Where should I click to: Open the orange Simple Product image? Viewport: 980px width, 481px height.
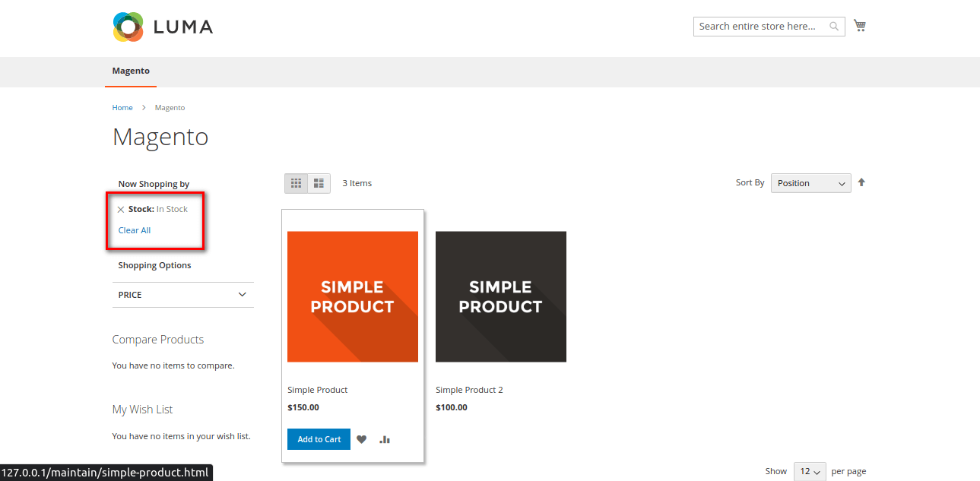353,296
